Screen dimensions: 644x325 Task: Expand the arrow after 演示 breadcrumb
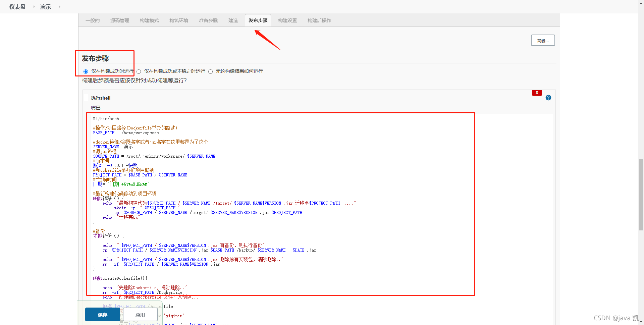(59, 7)
